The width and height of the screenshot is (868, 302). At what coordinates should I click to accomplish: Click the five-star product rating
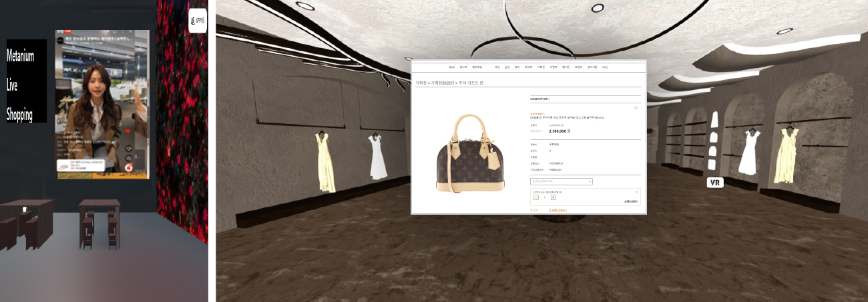pos(537,113)
